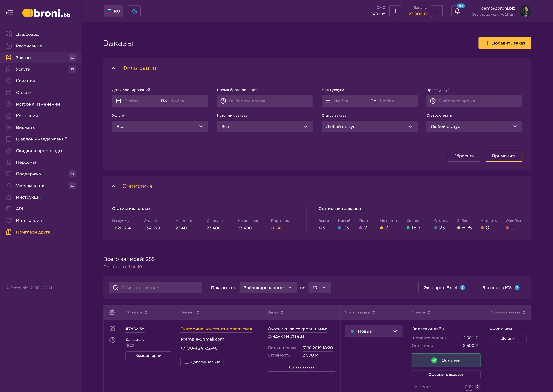Open table column settings with the gear icon
The width and height of the screenshot is (553, 392).
pos(112,312)
